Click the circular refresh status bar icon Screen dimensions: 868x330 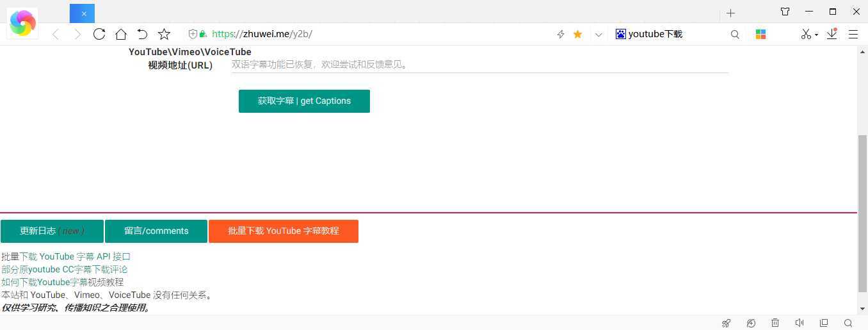pos(751,323)
